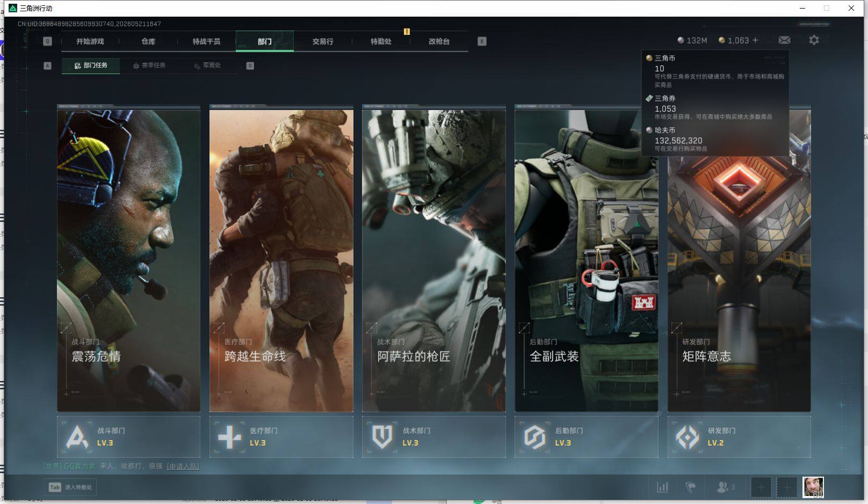
Task: Click the Q key hint icon
Action: click(x=47, y=41)
